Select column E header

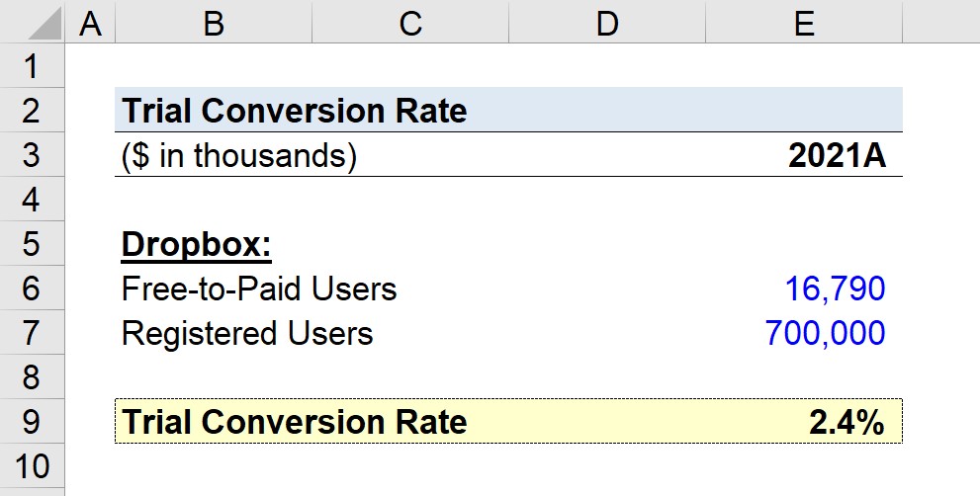pyautogui.click(x=804, y=22)
